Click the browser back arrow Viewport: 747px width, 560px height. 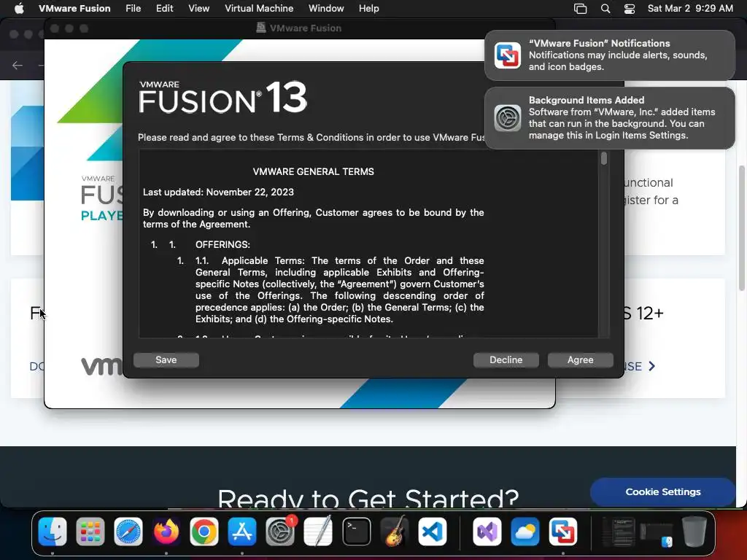18,65
